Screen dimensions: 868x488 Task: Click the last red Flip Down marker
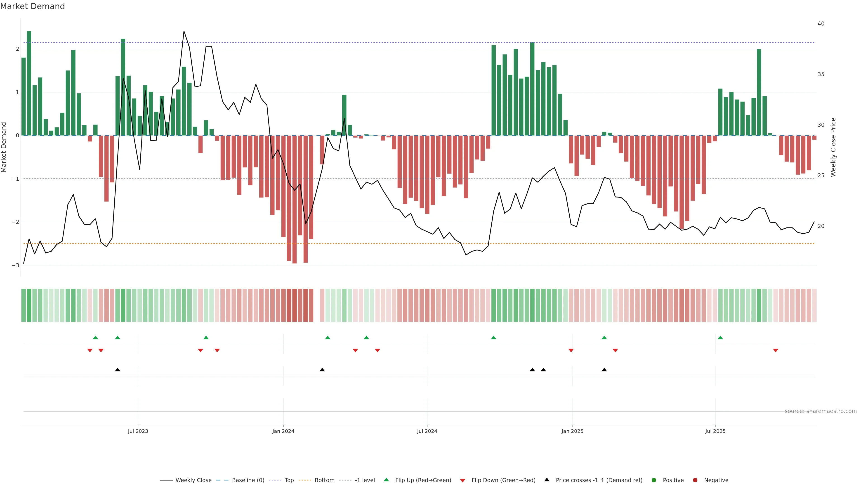coord(775,350)
